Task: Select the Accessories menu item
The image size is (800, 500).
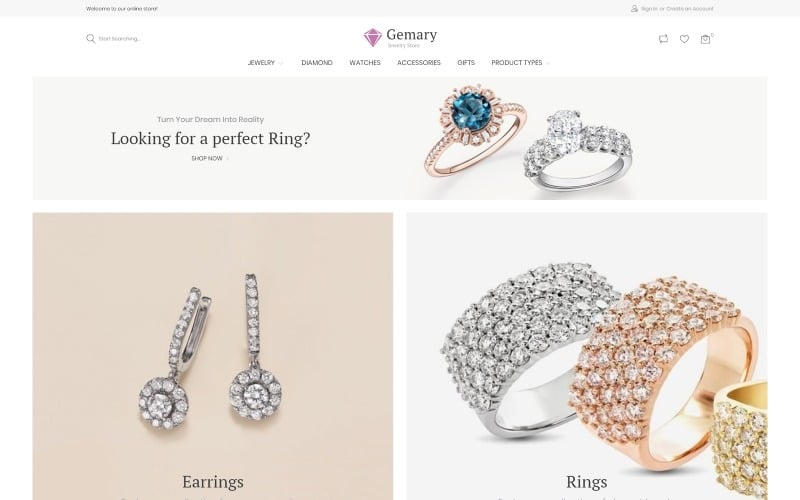Action: [x=419, y=63]
